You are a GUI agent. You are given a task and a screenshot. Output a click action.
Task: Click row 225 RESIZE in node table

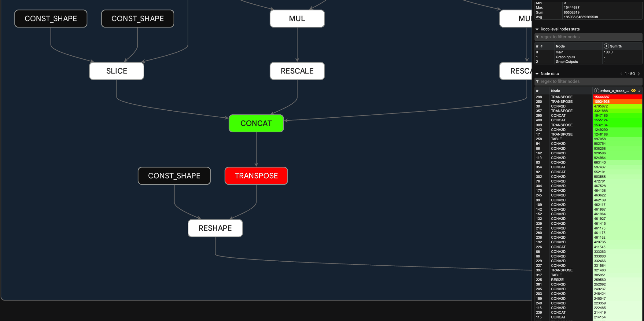(x=588, y=280)
